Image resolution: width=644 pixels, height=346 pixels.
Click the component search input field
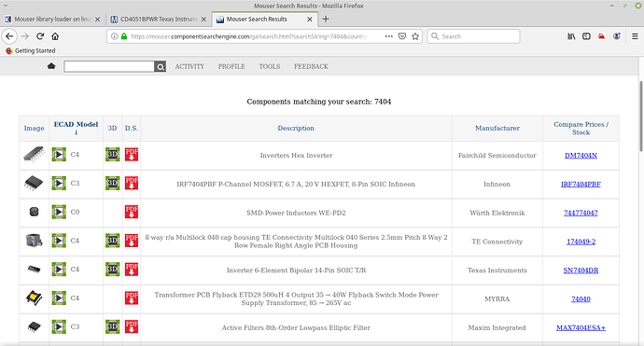click(109, 66)
